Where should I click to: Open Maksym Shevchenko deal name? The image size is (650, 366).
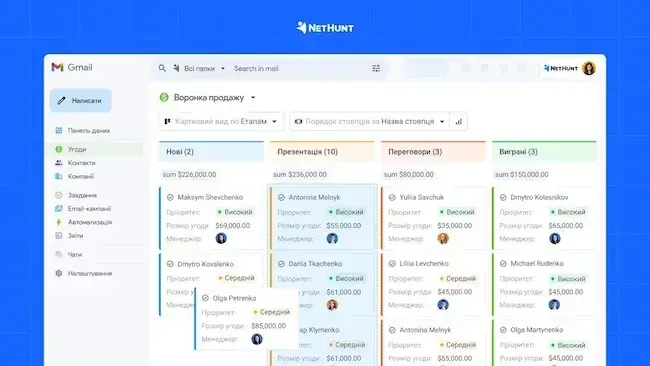pos(210,197)
